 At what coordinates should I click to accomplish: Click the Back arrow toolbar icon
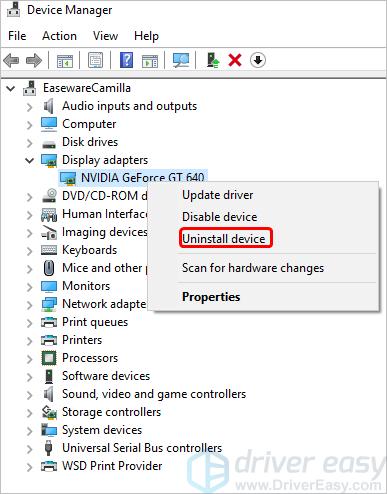11,60
